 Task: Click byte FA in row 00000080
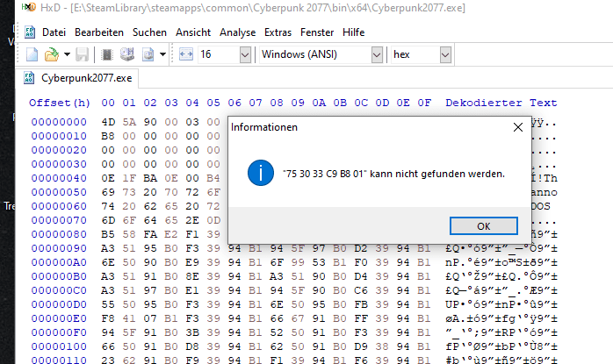click(x=150, y=235)
